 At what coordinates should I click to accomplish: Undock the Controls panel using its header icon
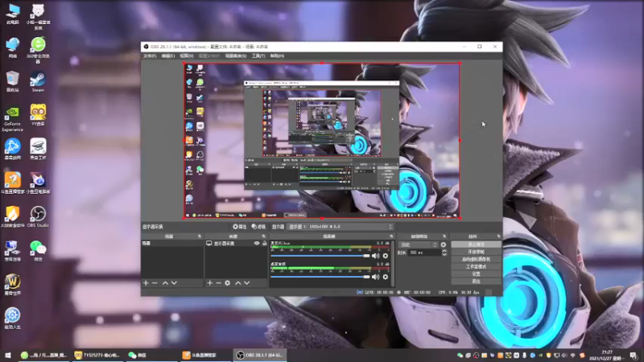(x=498, y=237)
